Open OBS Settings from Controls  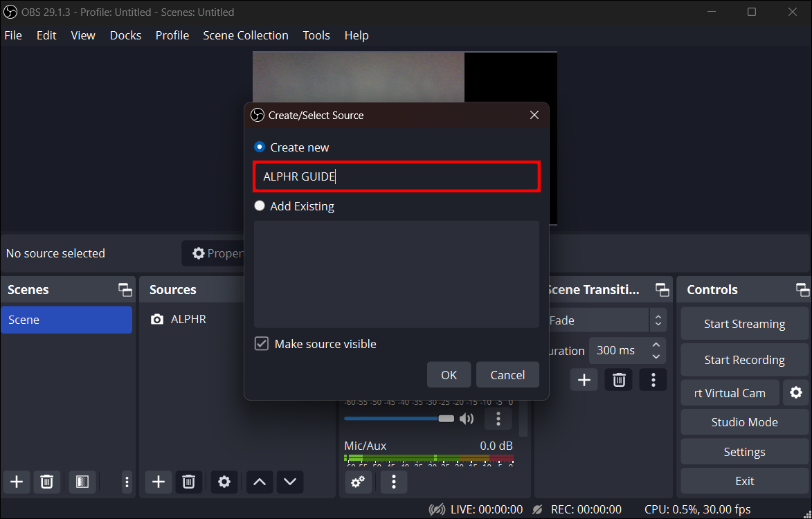(x=744, y=452)
